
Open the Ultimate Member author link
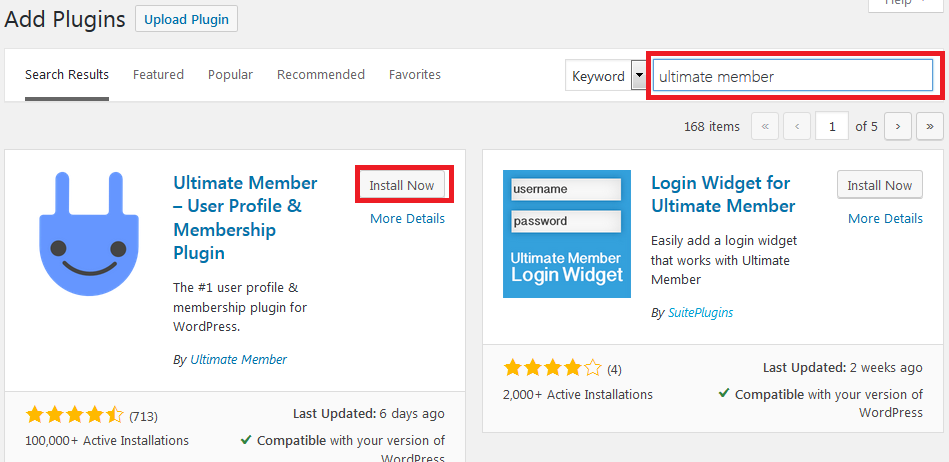click(x=238, y=359)
